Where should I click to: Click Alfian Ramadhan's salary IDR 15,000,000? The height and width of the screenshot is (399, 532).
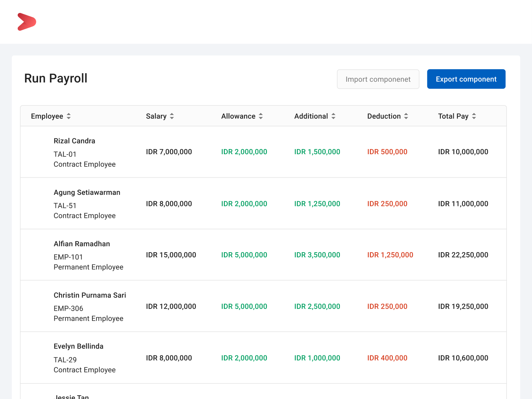tap(171, 255)
